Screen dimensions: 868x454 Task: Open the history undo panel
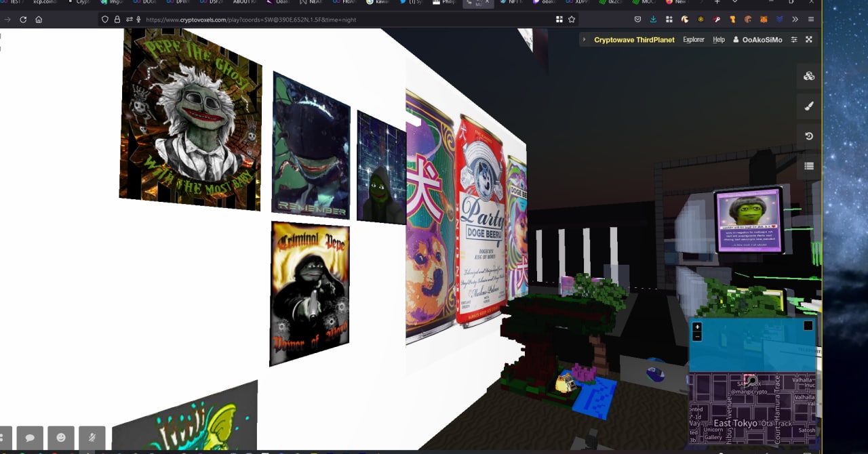809,136
